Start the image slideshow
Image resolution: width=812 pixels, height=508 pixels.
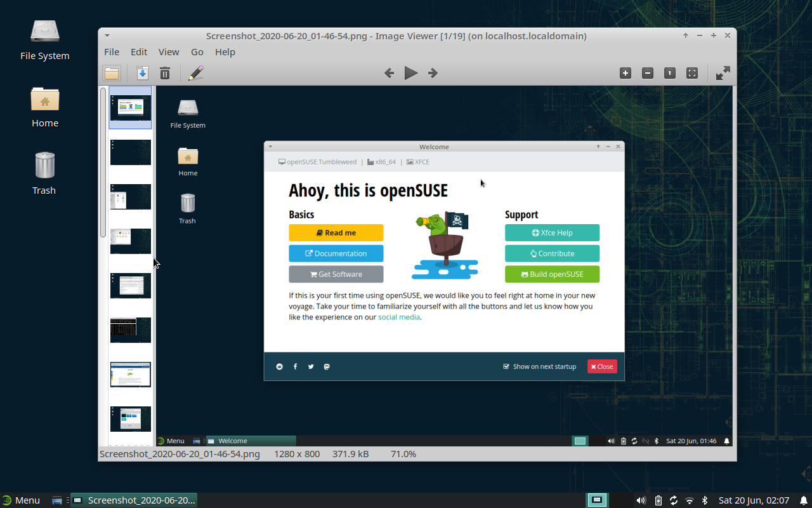[x=410, y=72]
